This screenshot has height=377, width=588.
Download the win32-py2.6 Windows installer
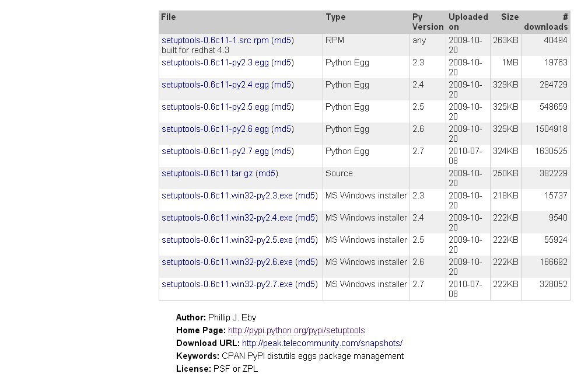point(228,262)
